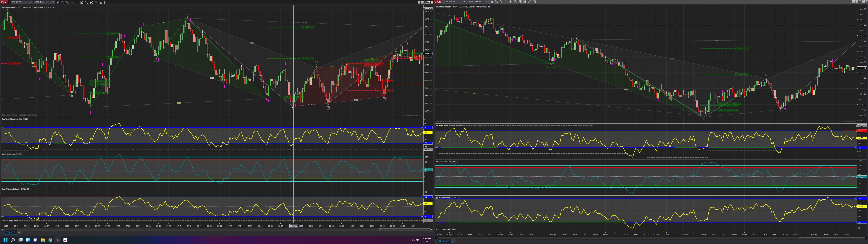Open Data Box icon on ES chart
The height and width of the screenshot is (244, 868).
tap(82, 2)
